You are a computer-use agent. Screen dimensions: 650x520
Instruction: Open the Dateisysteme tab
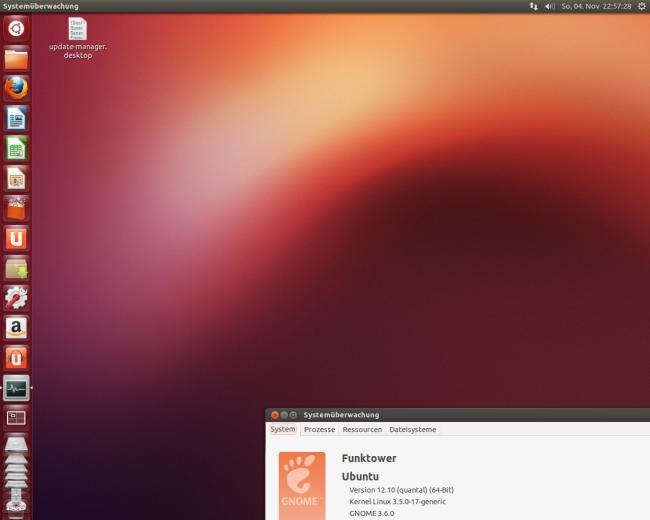[x=412, y=430]
